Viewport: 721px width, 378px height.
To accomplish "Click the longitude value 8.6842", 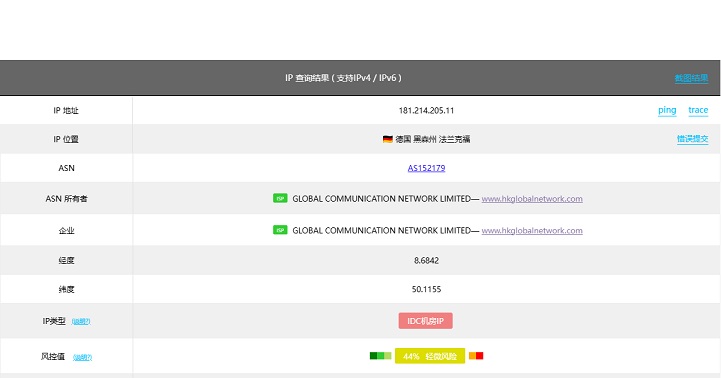I will point(426,260).
